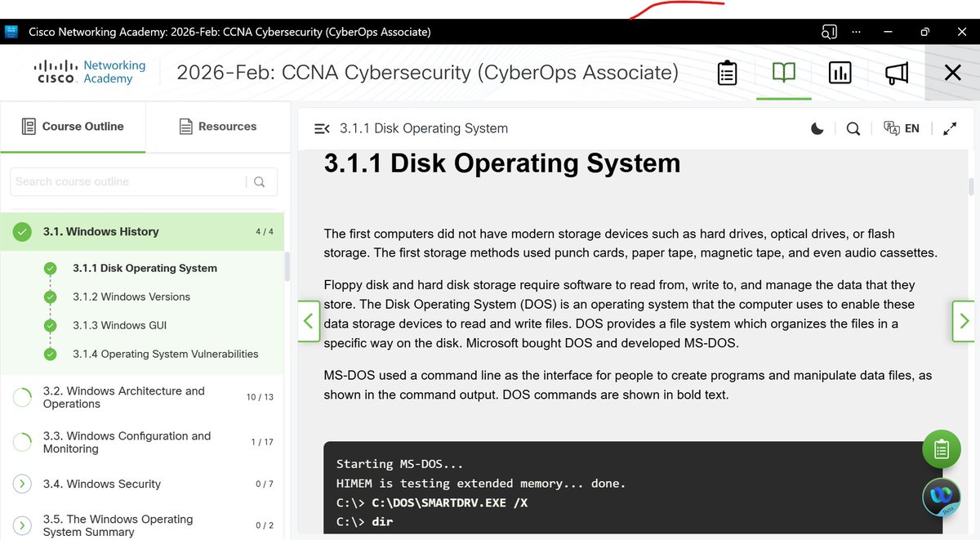Screen dimensions: 980x540
Task: Expand 3.4. Windows Security module
Action: (x=143, y=484)
